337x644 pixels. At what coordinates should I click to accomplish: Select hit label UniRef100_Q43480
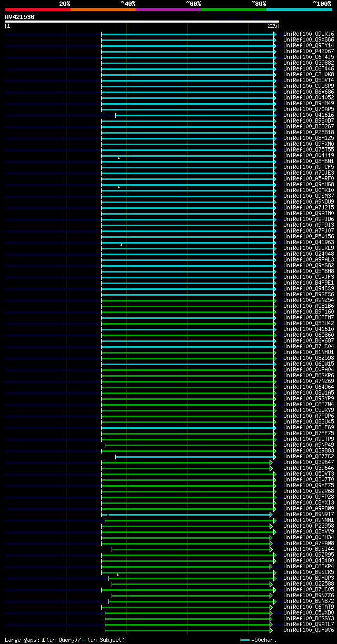tap(309, 560)
